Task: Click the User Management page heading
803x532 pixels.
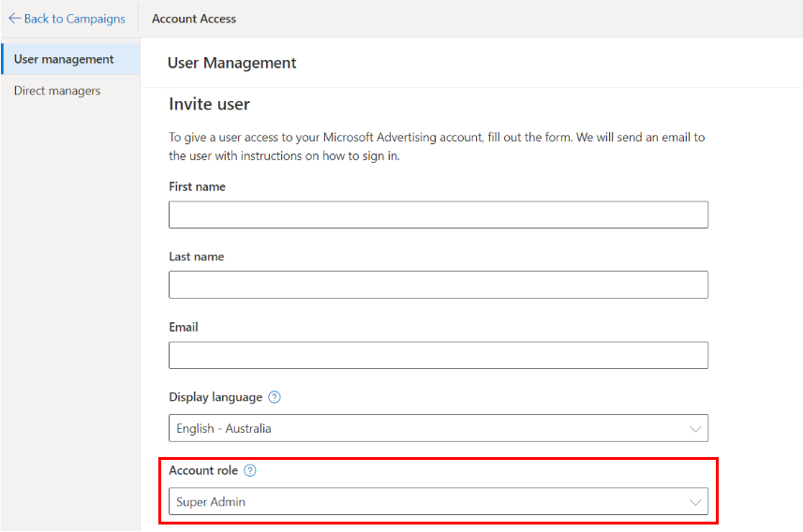Action: click(x=231, y=63)
